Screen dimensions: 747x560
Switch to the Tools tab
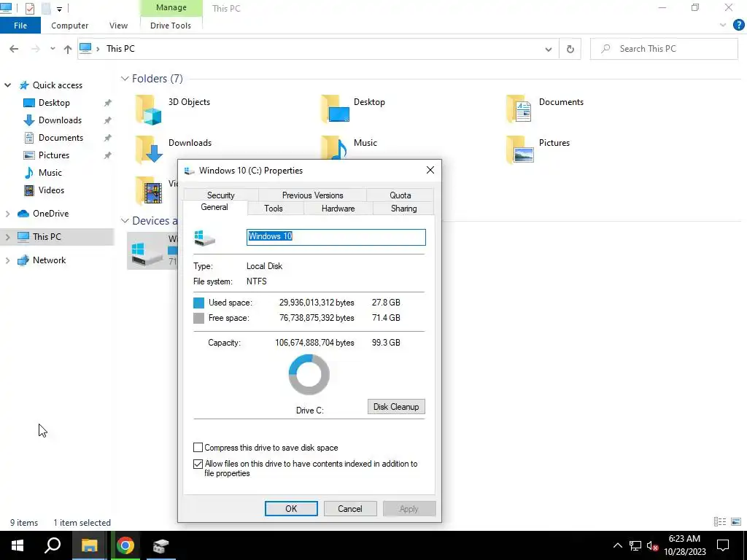274,208
